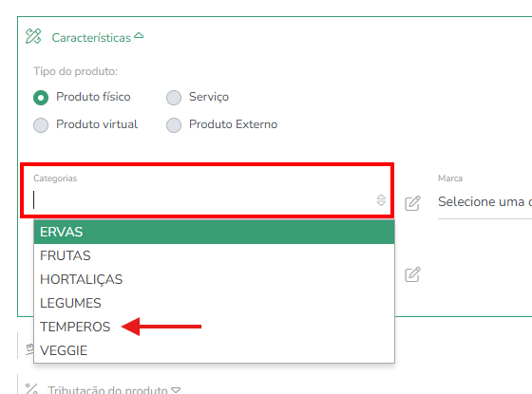Open edit icon next to Categorias
The height and width of the screenshot is (394, 532).
click(x=412, y=203)
